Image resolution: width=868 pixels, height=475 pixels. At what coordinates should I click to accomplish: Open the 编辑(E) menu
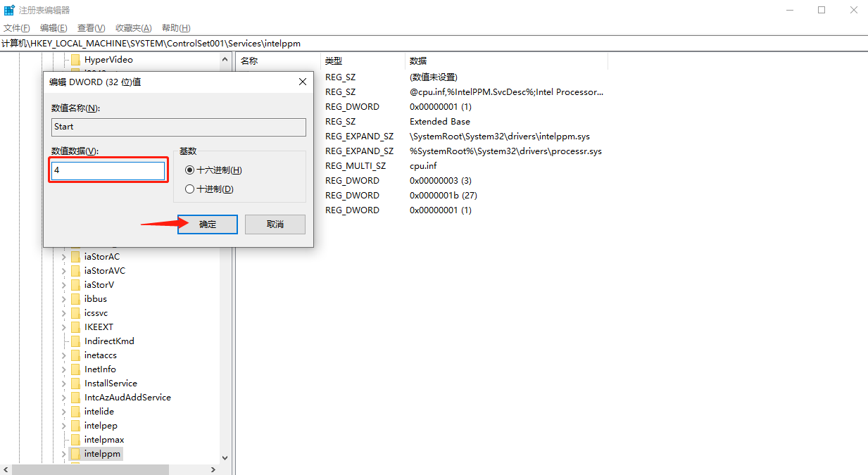point(54,28)
